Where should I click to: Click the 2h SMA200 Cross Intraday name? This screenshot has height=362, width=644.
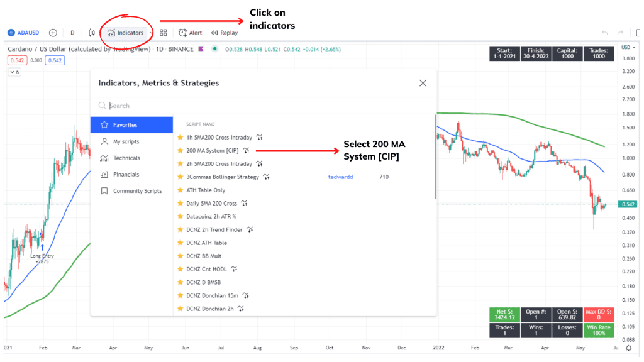point(219,164)
